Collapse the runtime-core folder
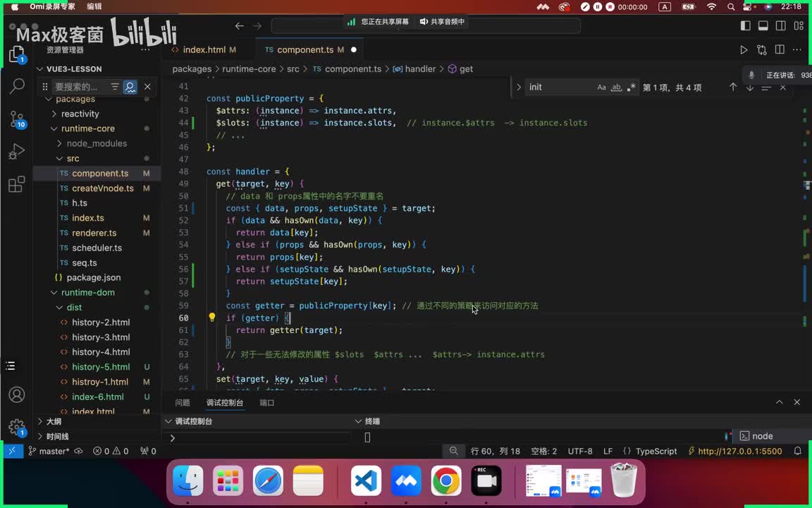Image resolution: width=812 pixels, height=508 pixels. pyautogui.click(x=55, y=128)
